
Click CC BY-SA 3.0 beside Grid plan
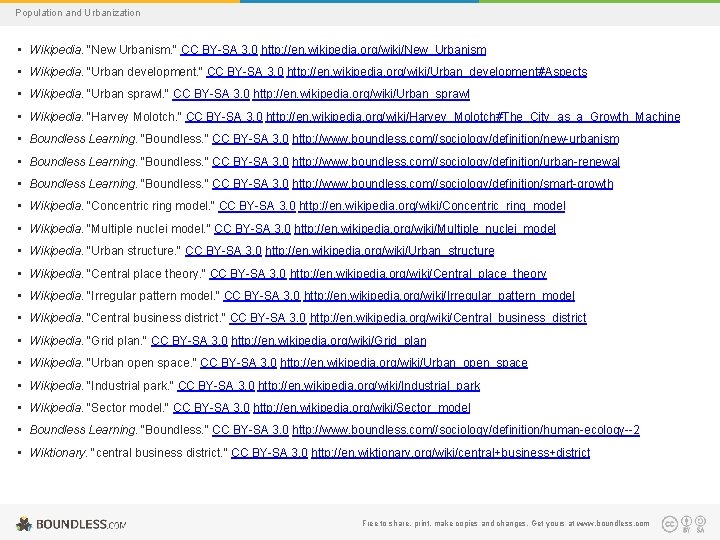click(x=189, y=341)
